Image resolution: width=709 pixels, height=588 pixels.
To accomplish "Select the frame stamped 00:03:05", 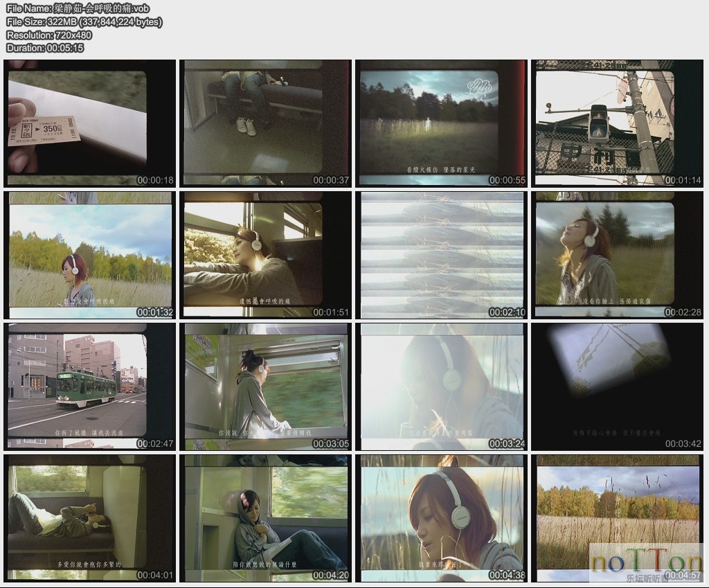I will [x=265, y=387].
